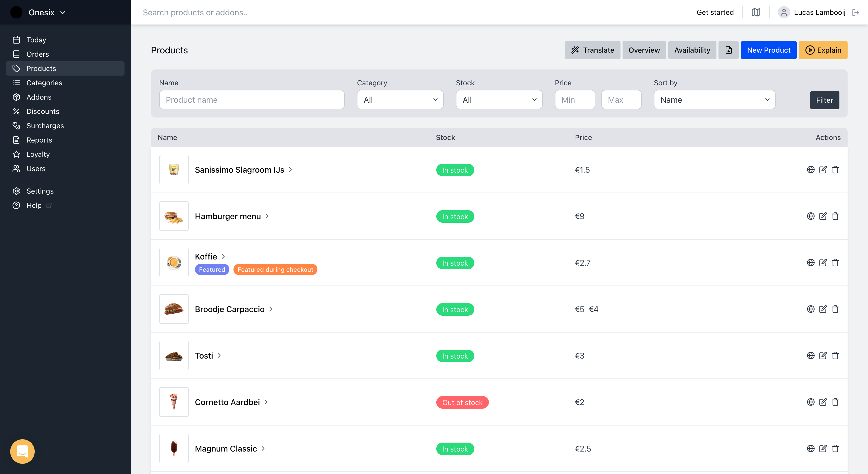
Task: Delete the Tosti product
Action: 835,355
